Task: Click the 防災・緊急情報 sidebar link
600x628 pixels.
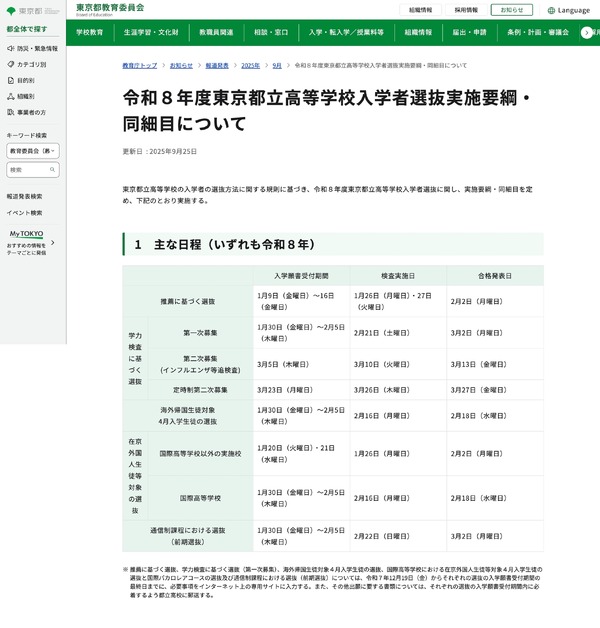Action: 32,48
